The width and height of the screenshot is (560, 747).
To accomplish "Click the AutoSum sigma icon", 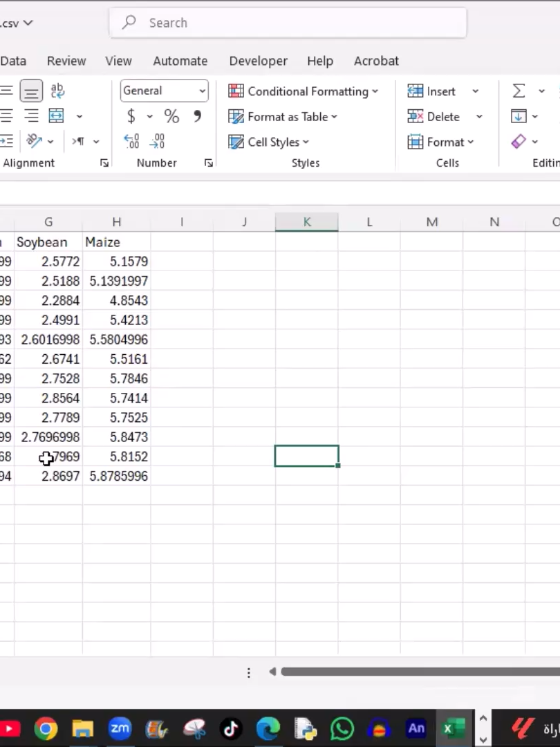I will (519, 91).
